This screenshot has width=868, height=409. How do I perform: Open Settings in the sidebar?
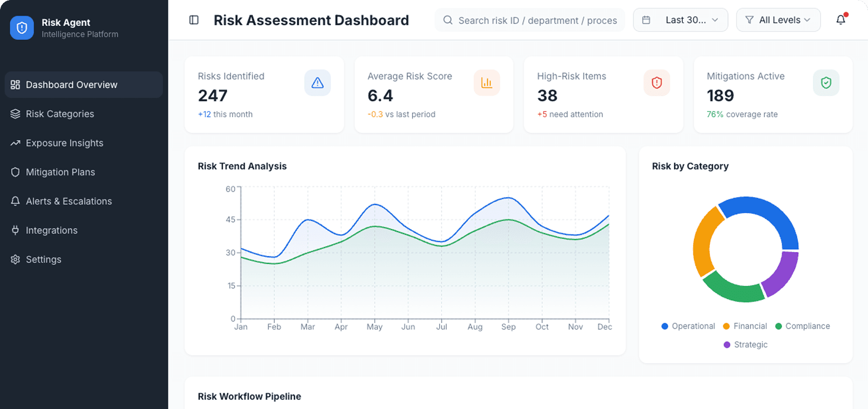[x=84, y=260]
